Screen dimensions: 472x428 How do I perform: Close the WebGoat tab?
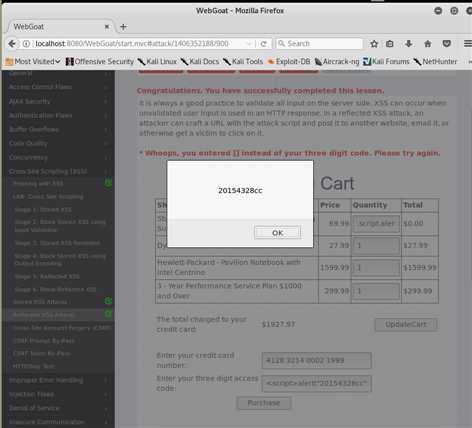(107, 27)
